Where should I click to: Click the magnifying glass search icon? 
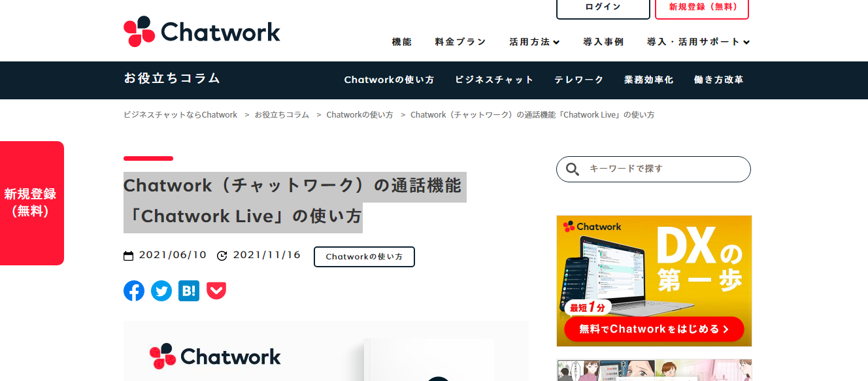click(x=573, y=169)
